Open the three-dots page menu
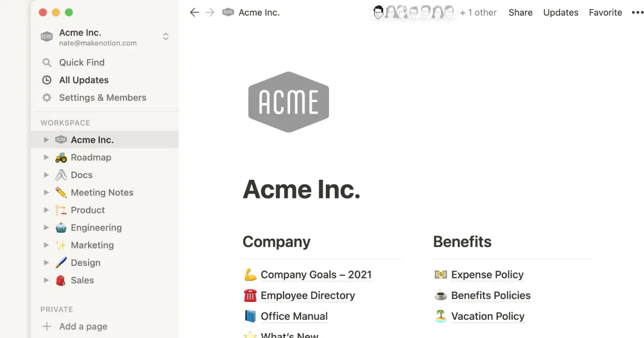Image resolution: width=644 pixels, height=338 pixels. [x=637, y=12]
